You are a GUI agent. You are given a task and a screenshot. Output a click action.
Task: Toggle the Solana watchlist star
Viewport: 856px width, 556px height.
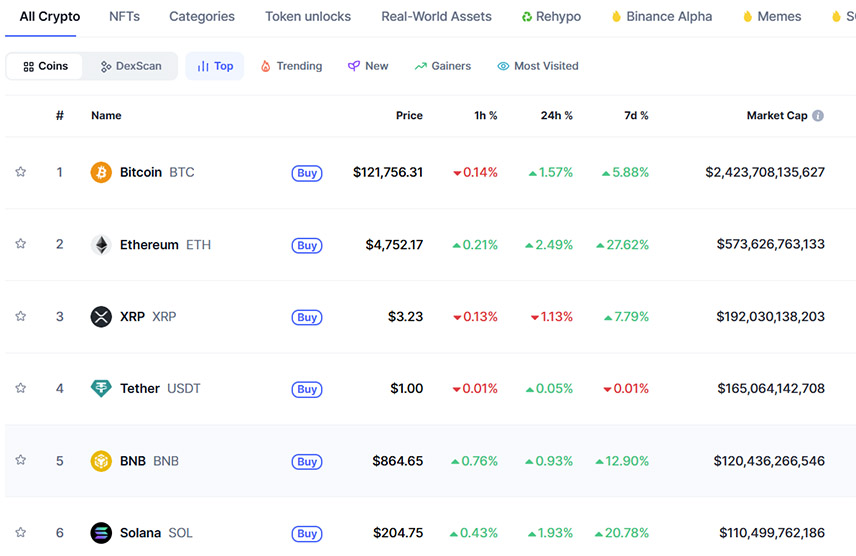coord(21,532)
